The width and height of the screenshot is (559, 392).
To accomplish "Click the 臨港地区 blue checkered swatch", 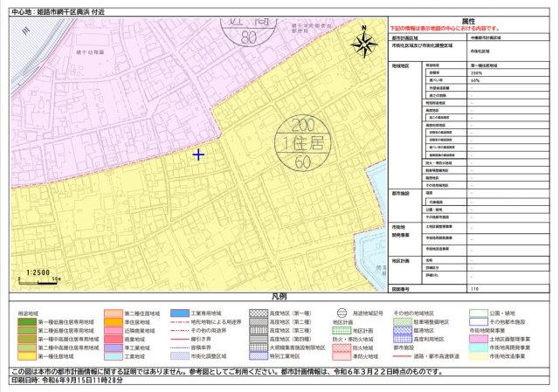I will tap(403, 330).
